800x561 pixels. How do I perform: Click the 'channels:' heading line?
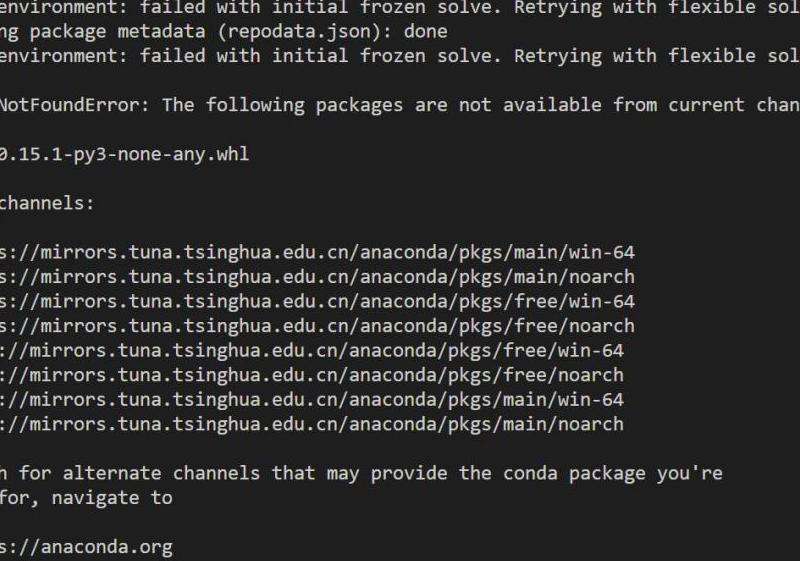[x=47, y=203]
